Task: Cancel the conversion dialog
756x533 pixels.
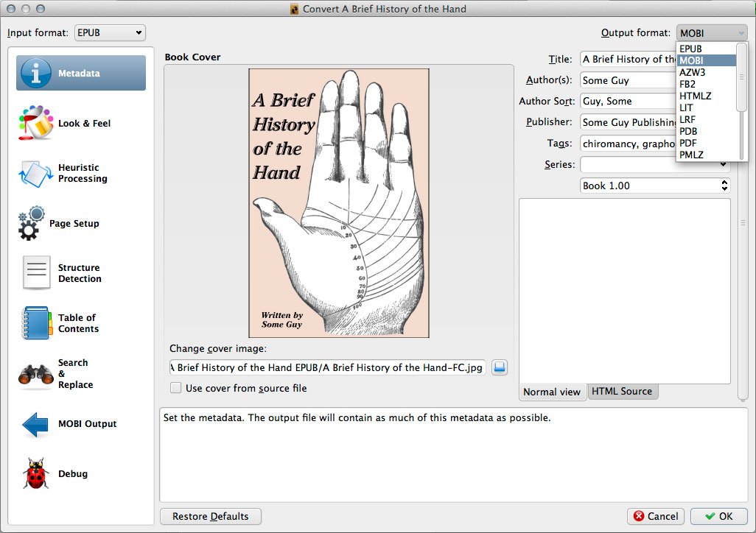Action: (x=655, y=516)
